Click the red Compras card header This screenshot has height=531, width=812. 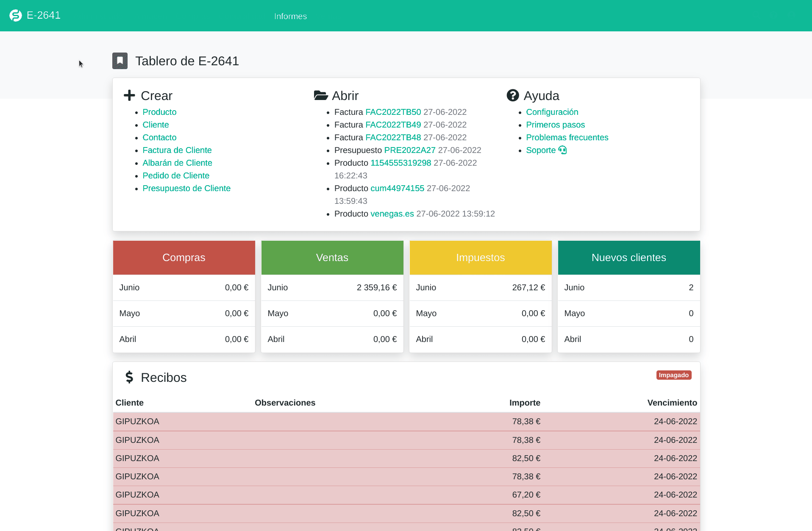pyautogui.click(x=184, y=258)
